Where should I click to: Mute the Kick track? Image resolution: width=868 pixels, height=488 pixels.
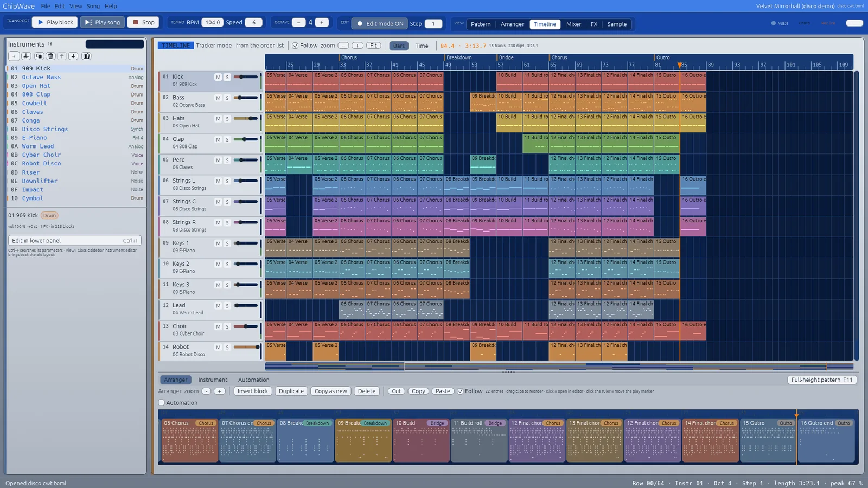218,77
